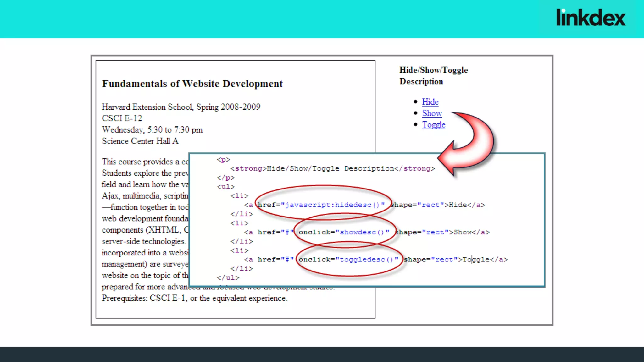
Task: Click the 'CSCI E-12' course code text
Action: click(122, 118)
